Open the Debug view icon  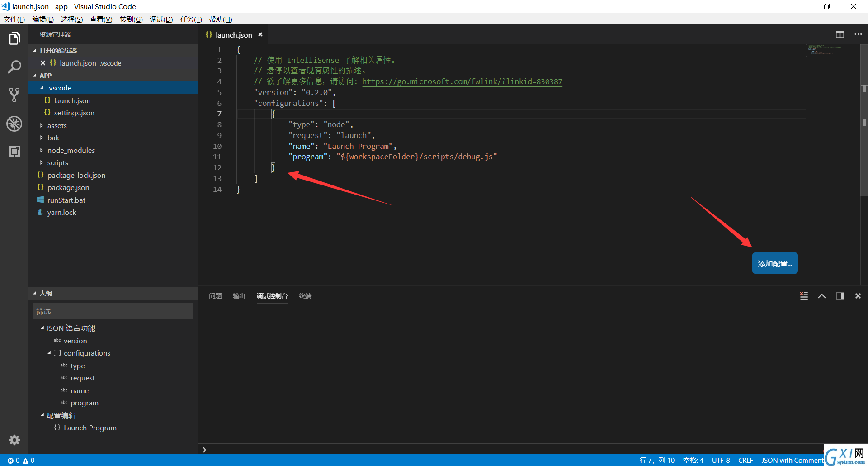point(14,123)
